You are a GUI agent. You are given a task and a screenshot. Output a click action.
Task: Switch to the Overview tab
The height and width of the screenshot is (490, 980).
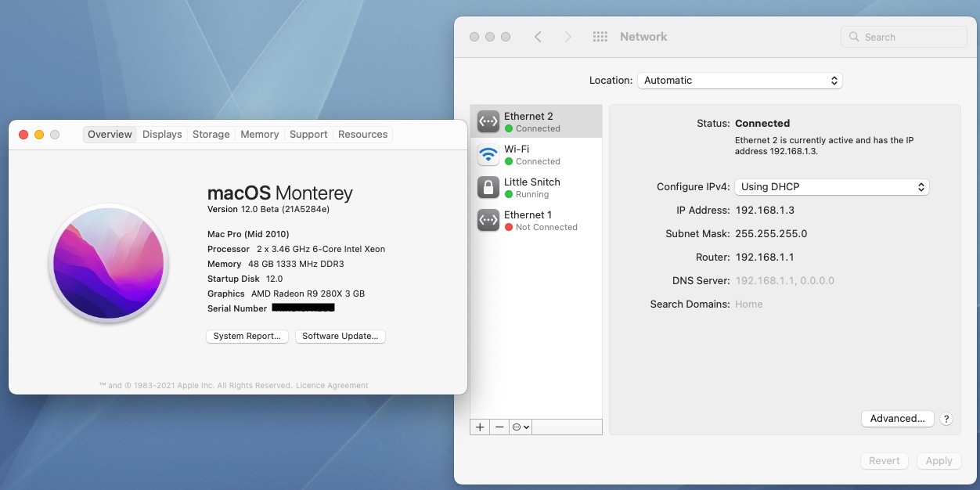(110, 135)
